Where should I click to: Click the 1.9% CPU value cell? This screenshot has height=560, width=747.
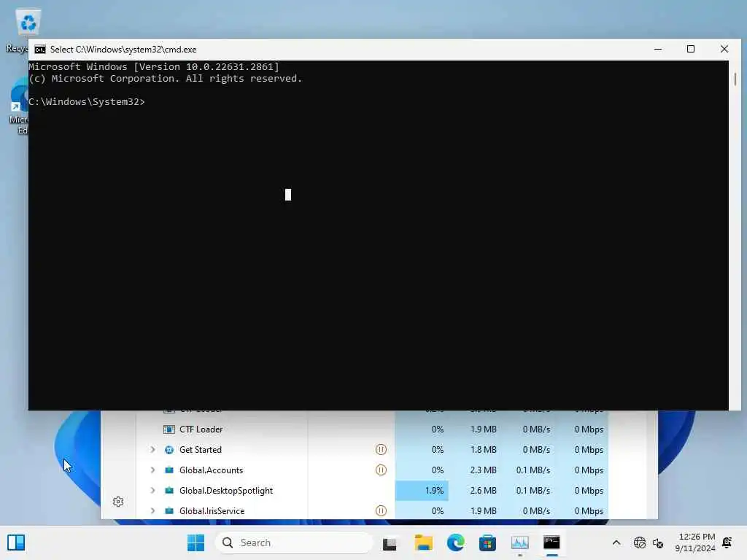(422, 491)
